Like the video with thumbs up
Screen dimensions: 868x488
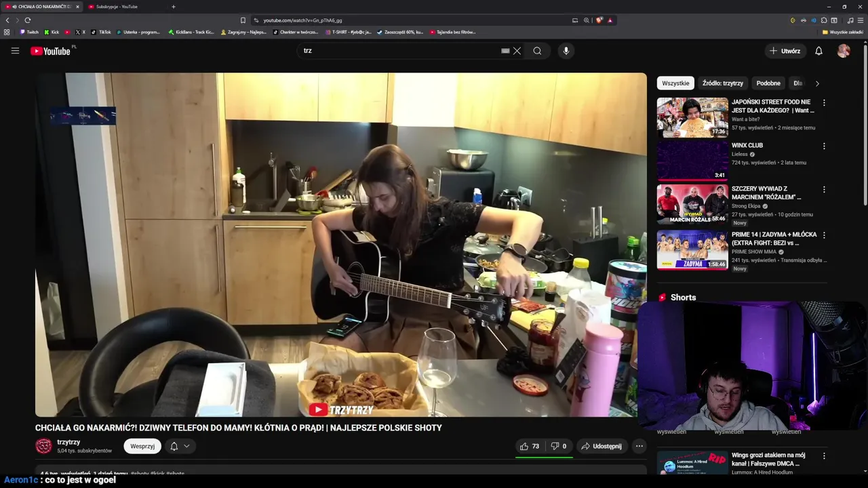(x=529, y=446)
